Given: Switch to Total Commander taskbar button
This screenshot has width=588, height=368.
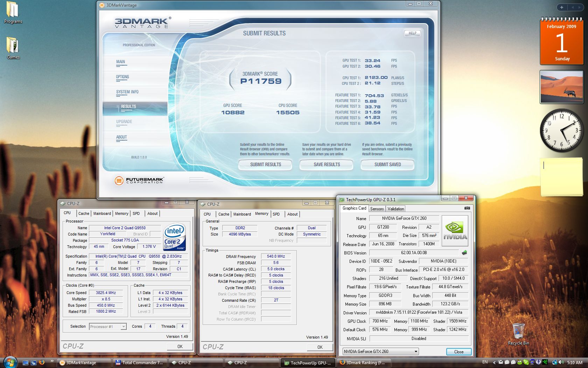Looking at the screenshot, I should [140, 363].
